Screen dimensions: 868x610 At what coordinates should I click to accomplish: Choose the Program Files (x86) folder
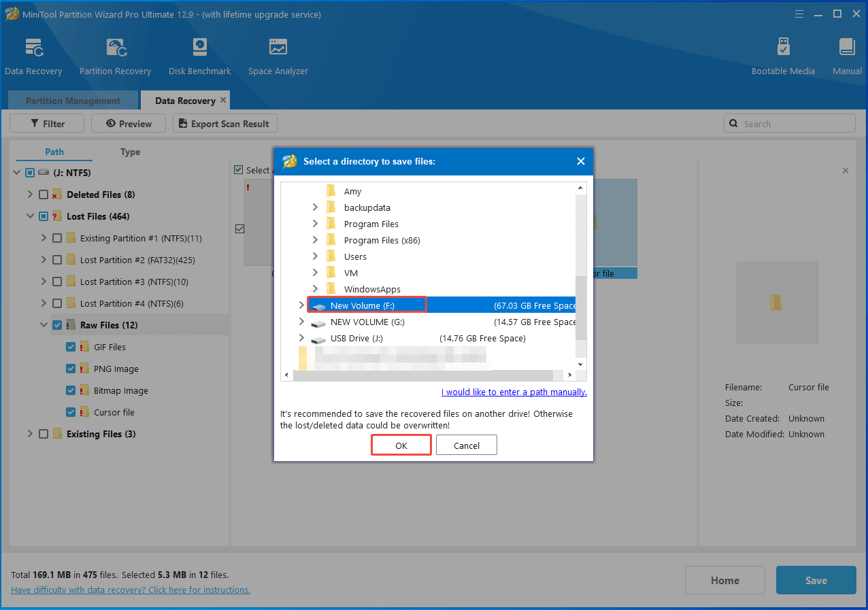[x=382, y=240]
